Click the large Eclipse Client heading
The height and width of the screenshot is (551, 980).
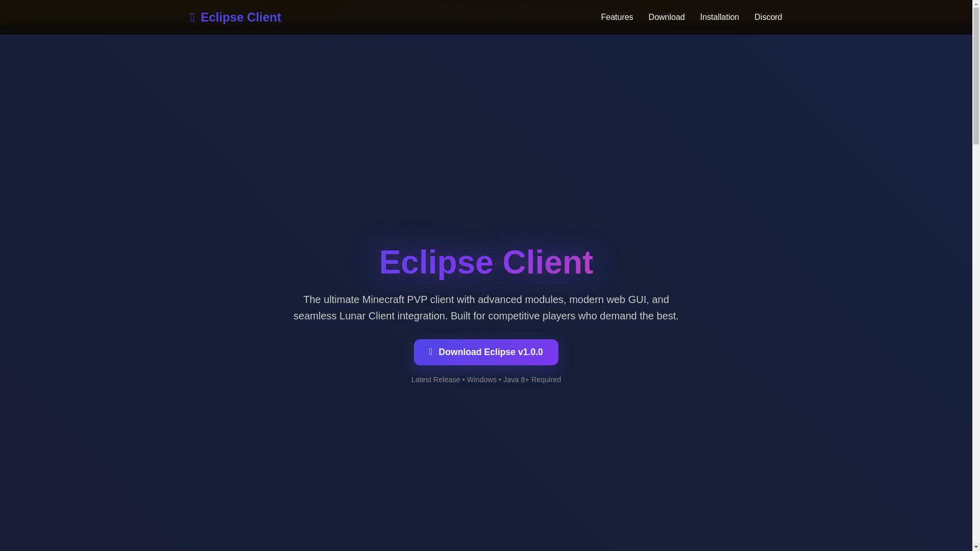486,262
